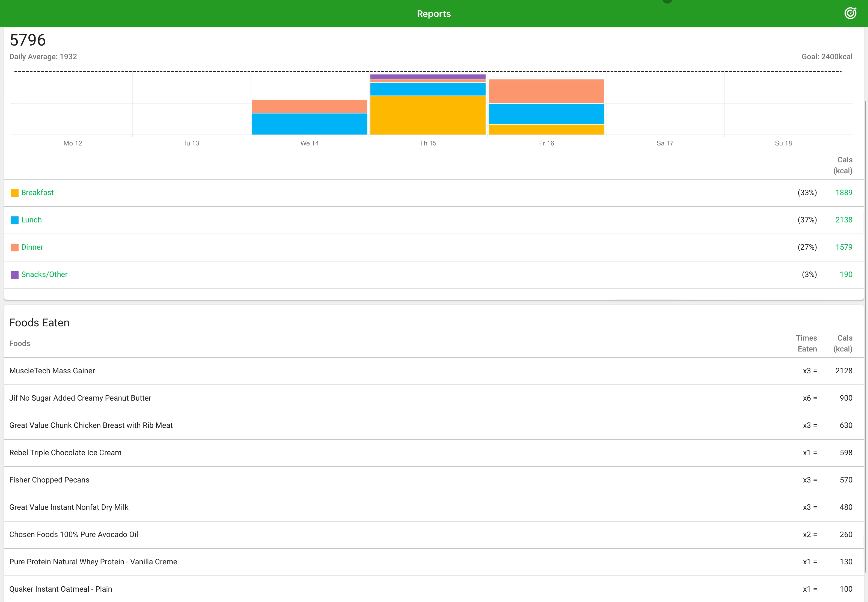Click the orange Dinner legend swatch
The width and height of the screenshot is (868, 602).
click(15, 248)
